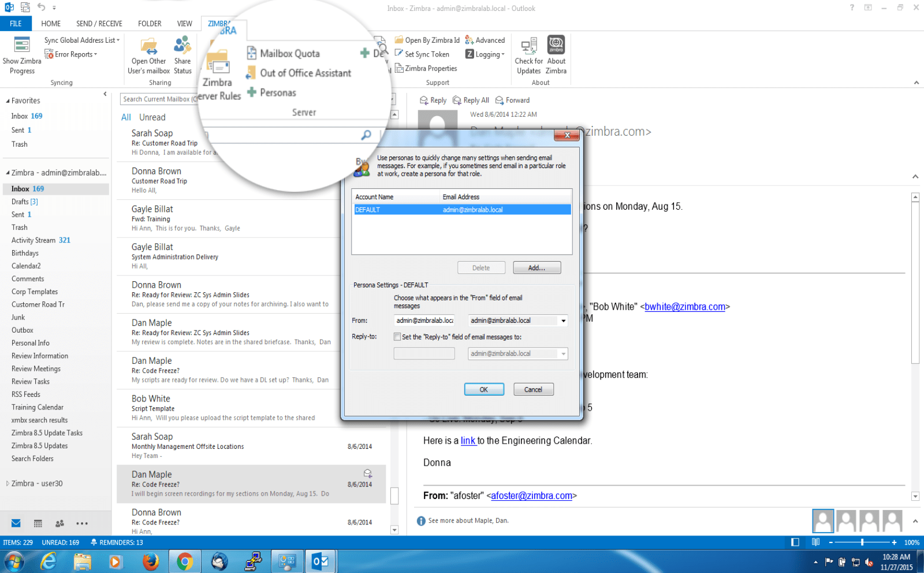Switch to People view icon
Screen dimensions: 924x573
click(59, 523)
